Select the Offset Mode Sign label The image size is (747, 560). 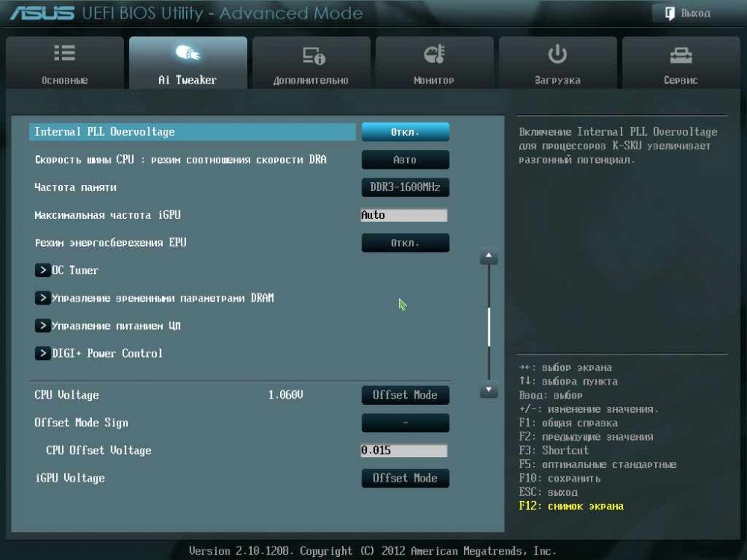(81, 423)
